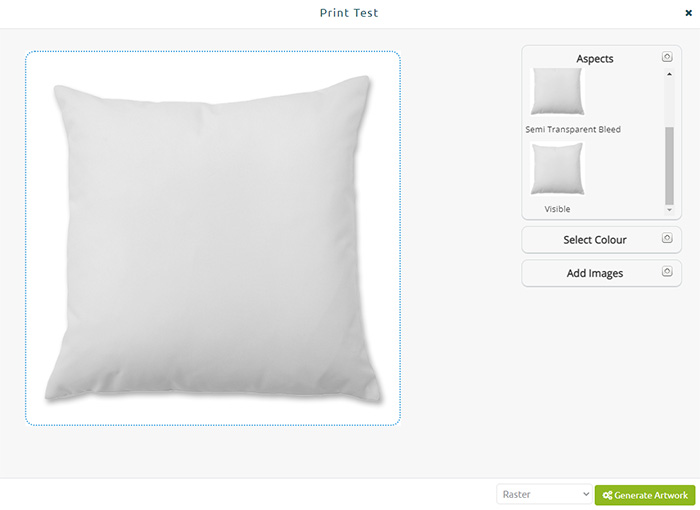This screenshot has height=510, width=700.
Task: Click the Visible aspect label
Action: pos(557,209)
